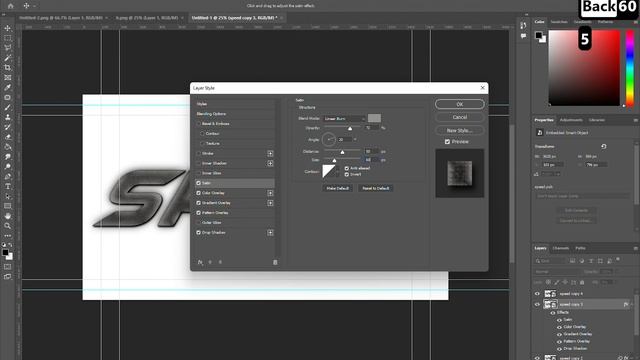Open the Properties panel menu
Screen dimensions: 640x360
pyautogui.click(x=636, y=120)
